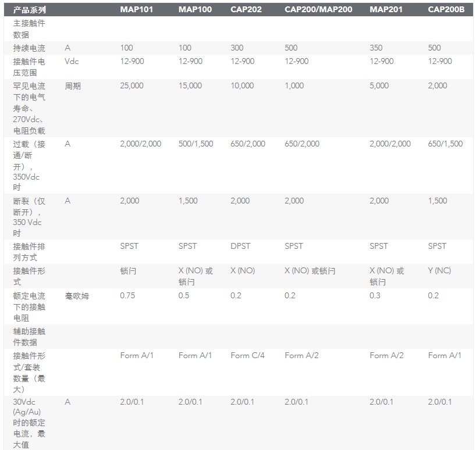Select the 持续电流 row label

click(x=29, y=48)
